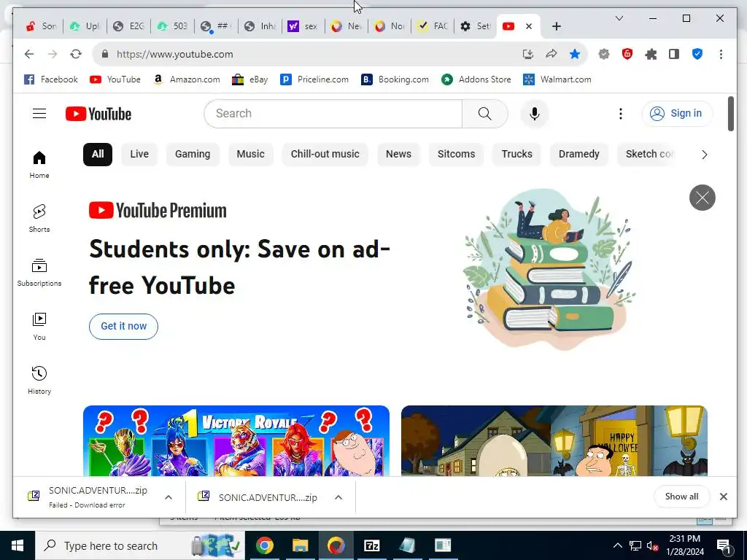Go to Home in the sidebar
This screenshot has width=747, height=560.
pyautogui.click(x=39, y=165)
